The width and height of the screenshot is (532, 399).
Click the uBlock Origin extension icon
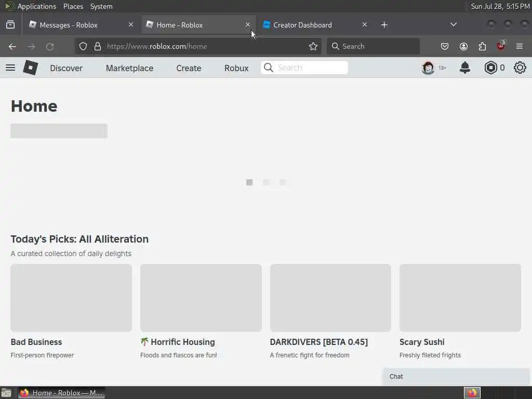click(501, 46)
